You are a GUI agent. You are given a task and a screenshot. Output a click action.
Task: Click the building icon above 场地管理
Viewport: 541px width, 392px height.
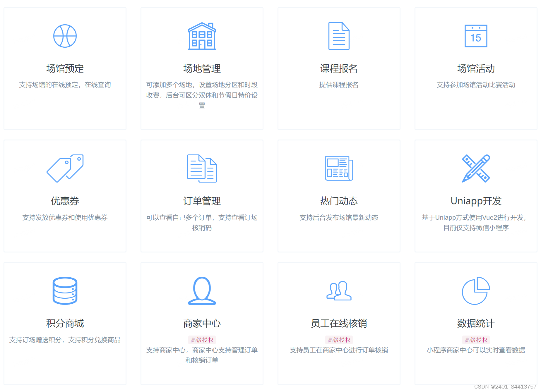[202, 36]
